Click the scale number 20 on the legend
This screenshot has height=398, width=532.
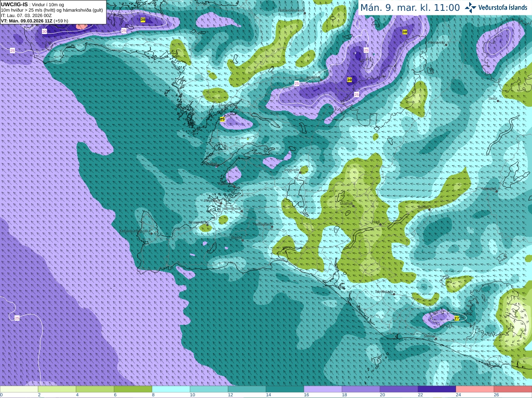[x=382, y=395]
